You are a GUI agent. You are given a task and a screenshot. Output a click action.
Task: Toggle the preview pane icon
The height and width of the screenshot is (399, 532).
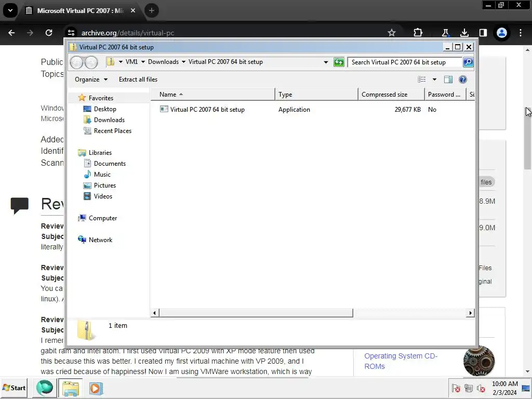coord(448,79)
